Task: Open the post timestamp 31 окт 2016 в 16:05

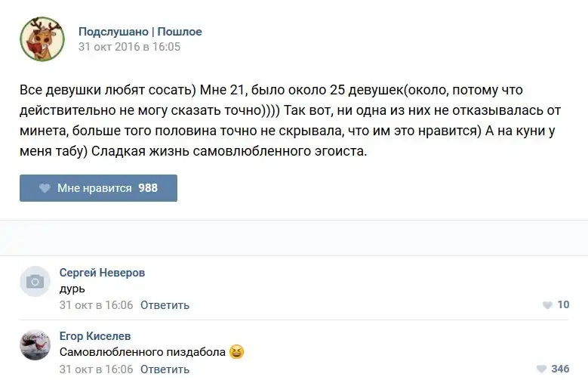Action: pos(129,47)
